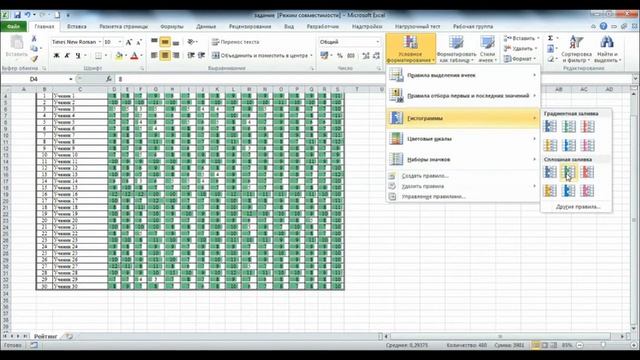Click the AutoSum sigma icon
The height and width of the screenshot is (360, 640).
pos(550,38)
